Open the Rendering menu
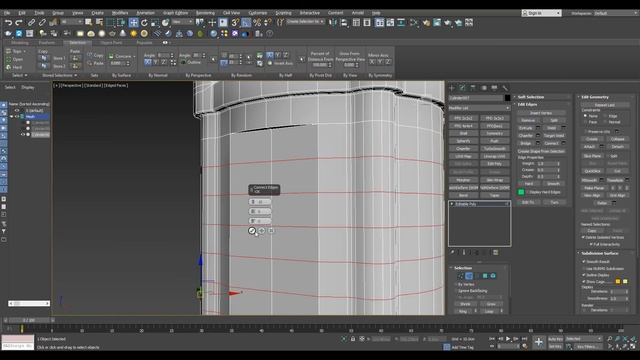 click(x=205, y=13)
